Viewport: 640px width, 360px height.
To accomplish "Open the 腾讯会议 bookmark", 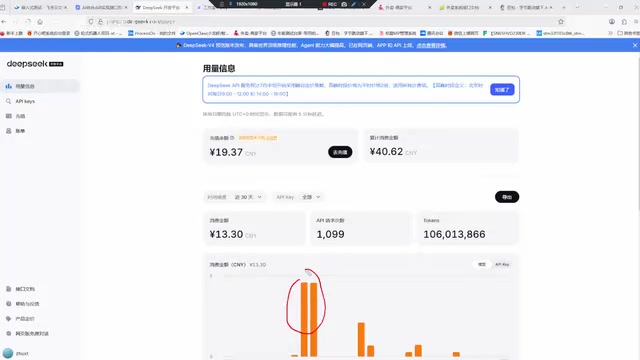I will (432, 33).
